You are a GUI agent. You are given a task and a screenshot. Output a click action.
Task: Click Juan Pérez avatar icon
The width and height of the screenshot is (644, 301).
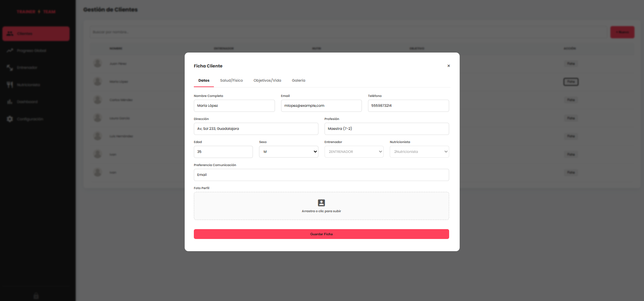(x=98, y=64)
